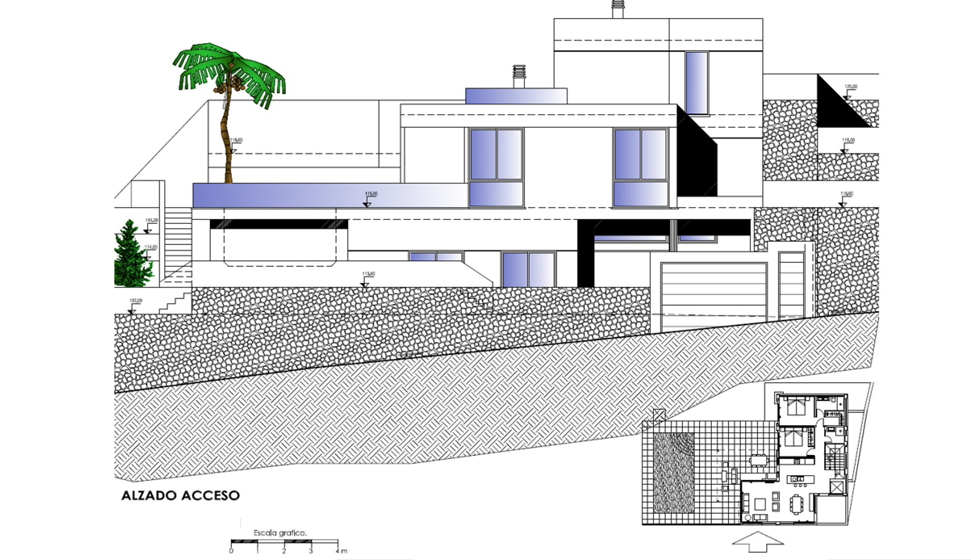Viewport: 971px width, 560px height.
Task: Click the 113,00 elevation marker
Action: coord(367,279)
